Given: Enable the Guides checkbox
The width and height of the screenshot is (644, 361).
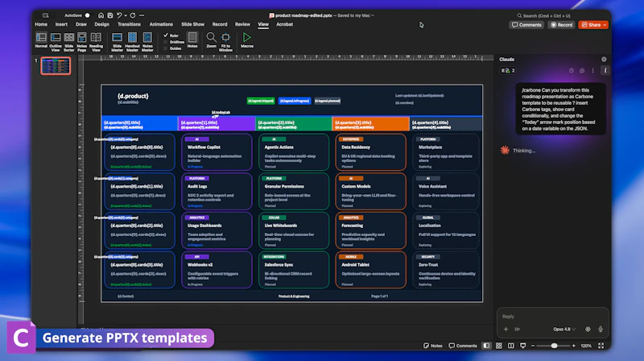Looking at the screenshot, I should [x=166, y=48].
